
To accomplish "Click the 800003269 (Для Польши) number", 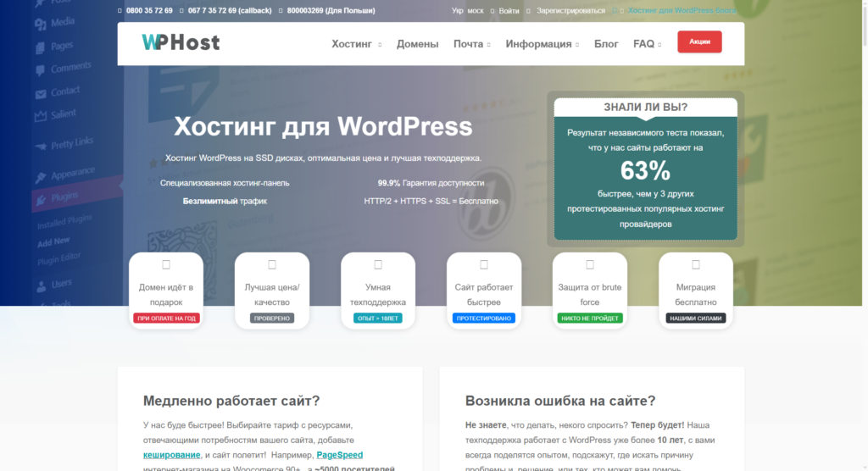I will [331, 10].
